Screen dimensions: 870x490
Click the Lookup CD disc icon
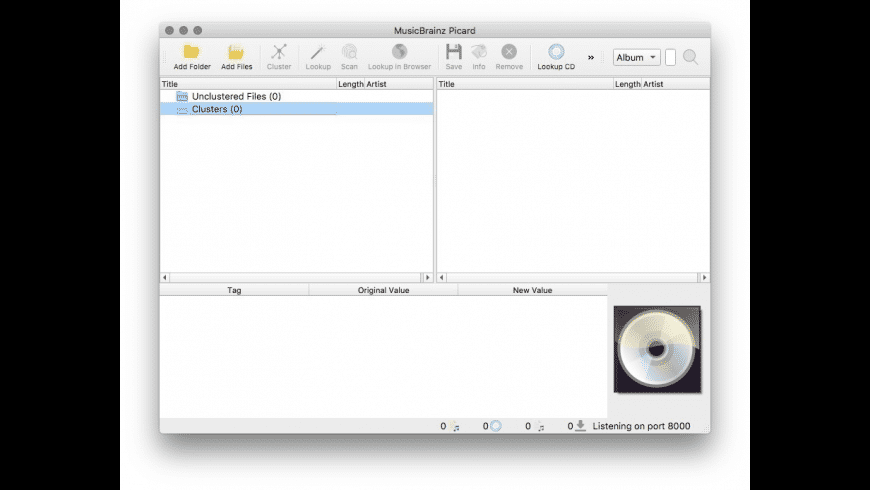pos(556,52)
